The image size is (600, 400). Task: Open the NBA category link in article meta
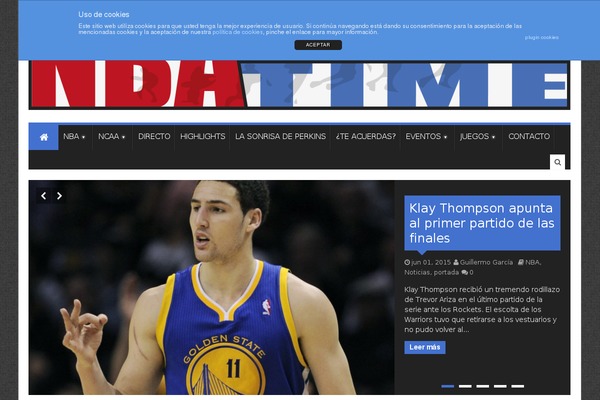click(x=532, y=262)
